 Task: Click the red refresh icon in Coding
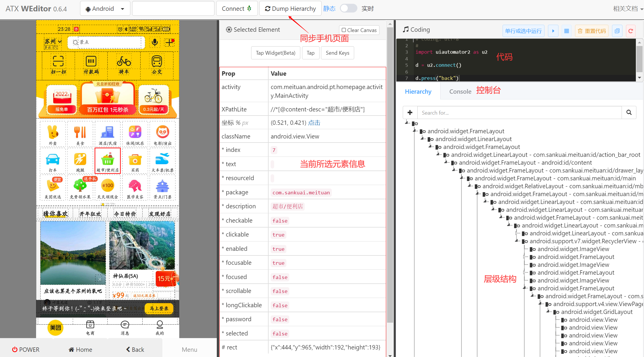click(631, 31)
